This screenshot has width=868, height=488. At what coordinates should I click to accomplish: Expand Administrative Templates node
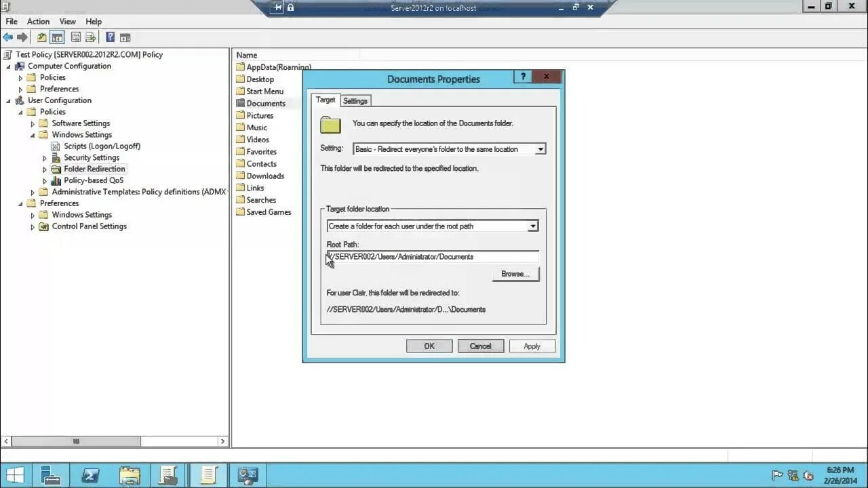pyautogui.click(x=33, y=192)
